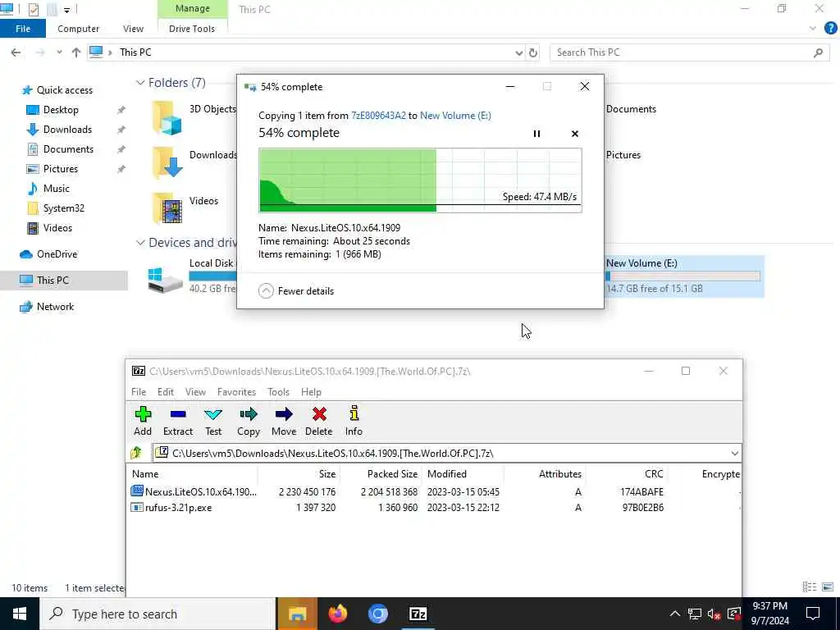Click the taskbar clock showing 9:37 PM
This screenshot has height=630, width=840.
pyautogui.click(x=769, y=614)
